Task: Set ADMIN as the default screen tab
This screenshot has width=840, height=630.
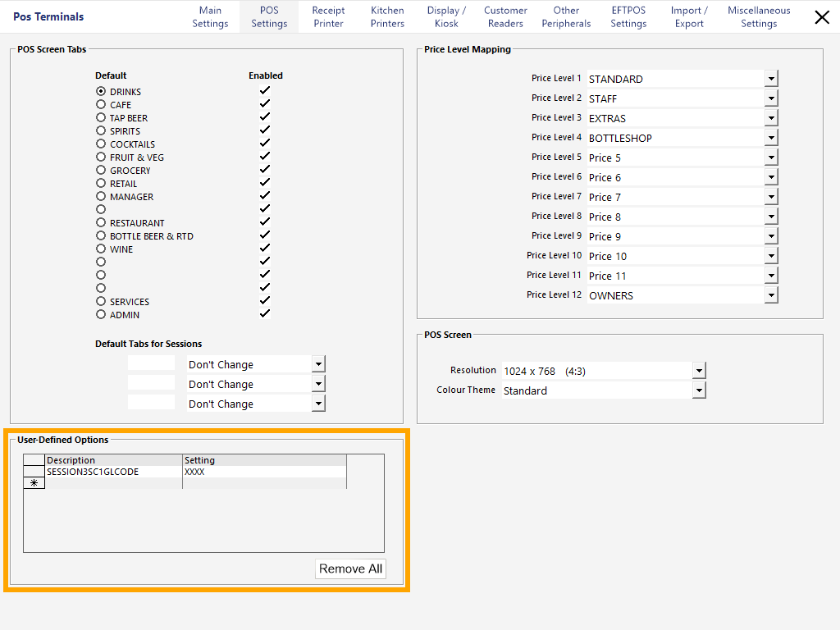Action: coord(99,314)
